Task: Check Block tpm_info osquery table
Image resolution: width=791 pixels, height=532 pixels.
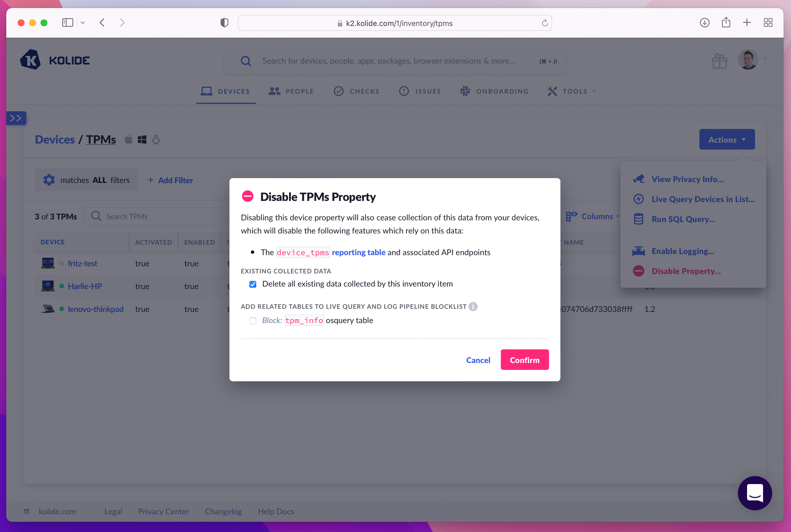Action: tap(253, 321)
